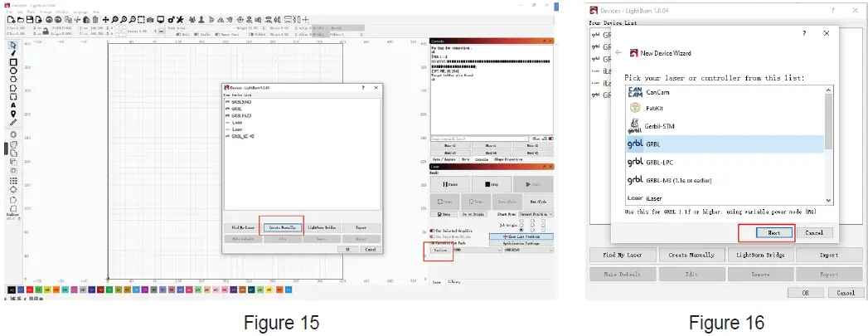Select GRBL-M3 (1.1e or earlier) entry
This screenshot has height=336, width=868.
(725, 180)
